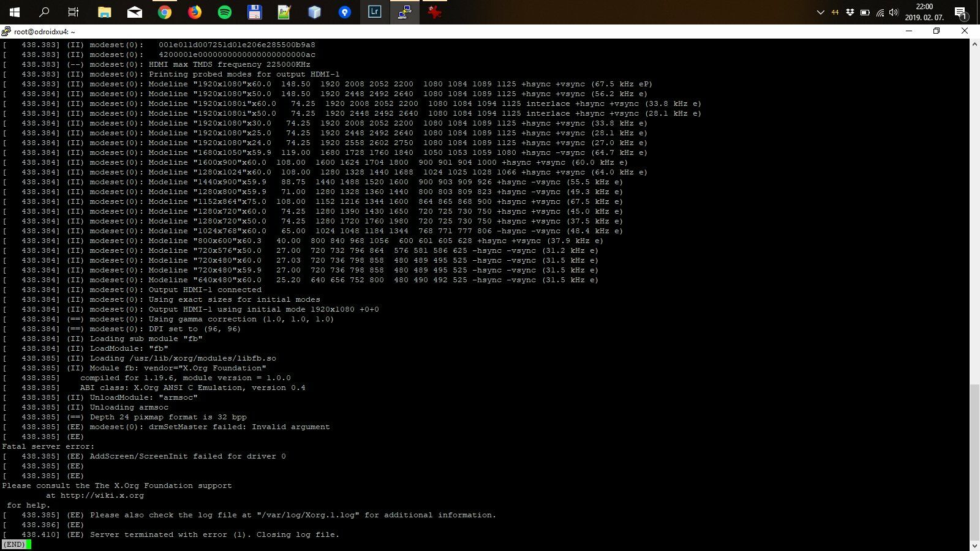
Task: Open PuTTY system menu from title bar icon
Action: pyautogui.click(x=6, y=31)
